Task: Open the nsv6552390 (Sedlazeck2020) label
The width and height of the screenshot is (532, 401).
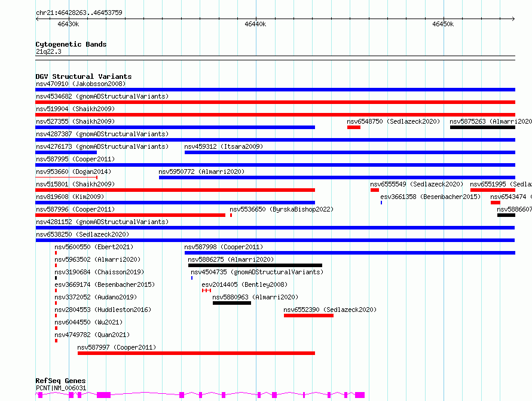Action: 330,310
